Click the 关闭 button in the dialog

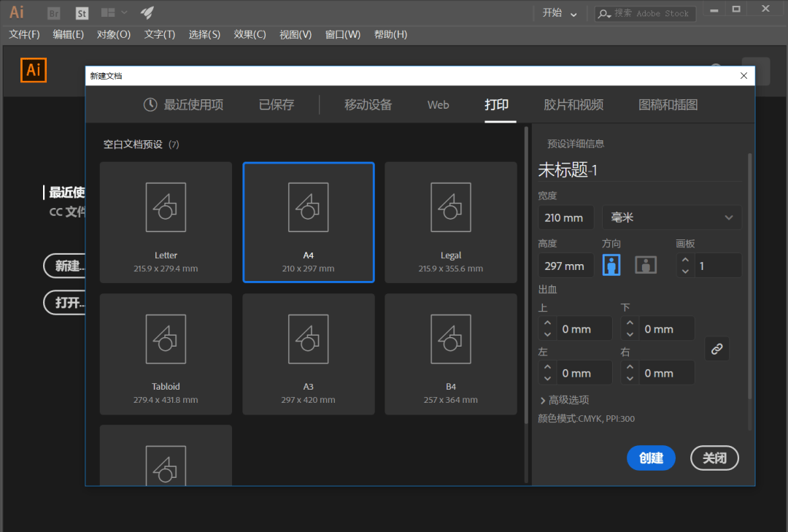[714, 458]
